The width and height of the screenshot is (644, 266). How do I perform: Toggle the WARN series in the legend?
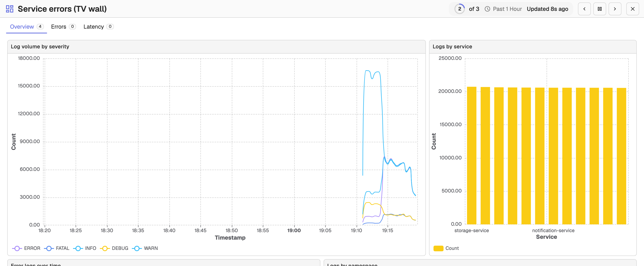click(145, 248)
